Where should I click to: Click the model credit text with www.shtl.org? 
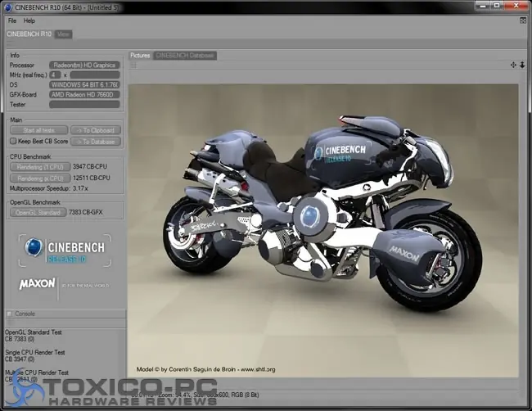pos(206,369)
